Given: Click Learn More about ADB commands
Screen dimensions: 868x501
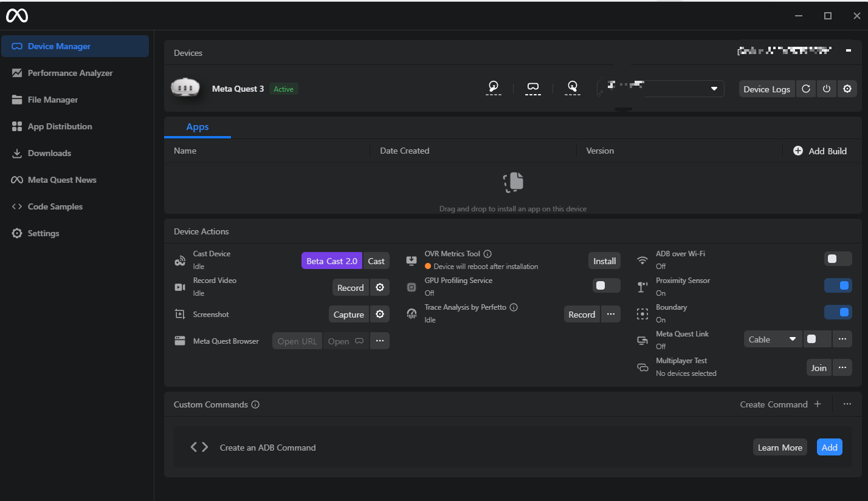Looking at the screenshot, I should [780, 448].
